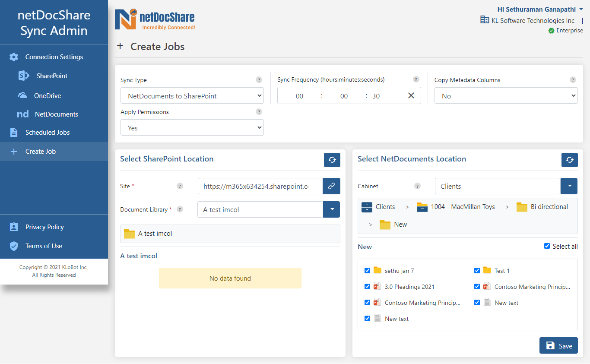Click the OneDrive cloud icon in sidebar

[22, 95]
